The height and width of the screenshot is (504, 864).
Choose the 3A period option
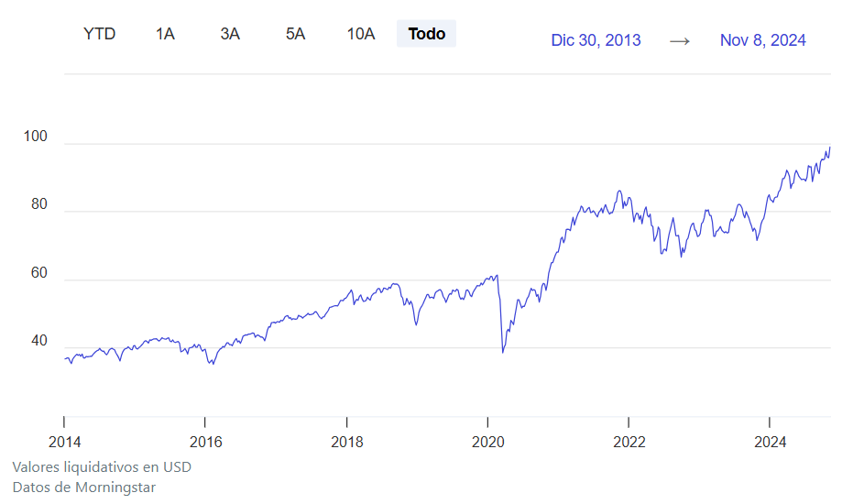230,34
